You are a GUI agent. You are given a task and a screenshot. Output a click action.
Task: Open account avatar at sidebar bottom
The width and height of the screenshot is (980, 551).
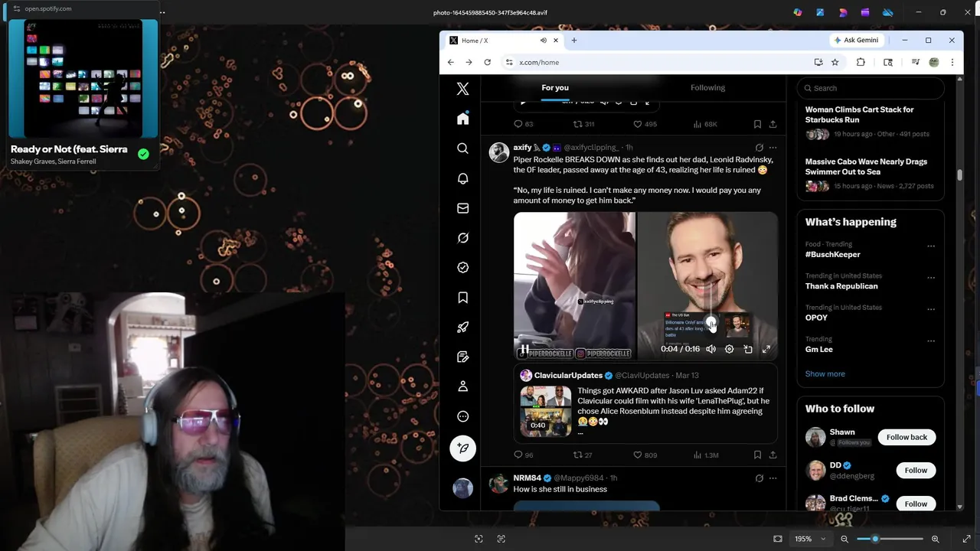[462, 488]
